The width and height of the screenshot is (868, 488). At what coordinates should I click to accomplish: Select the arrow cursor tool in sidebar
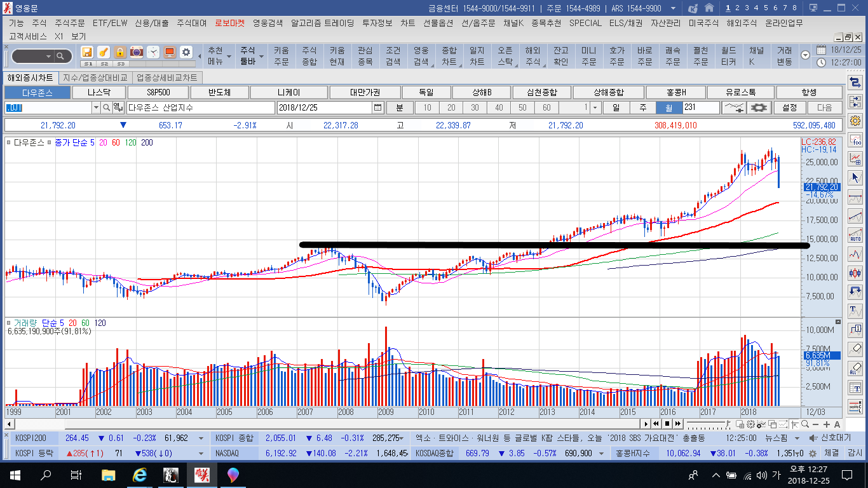click(855, 177)
